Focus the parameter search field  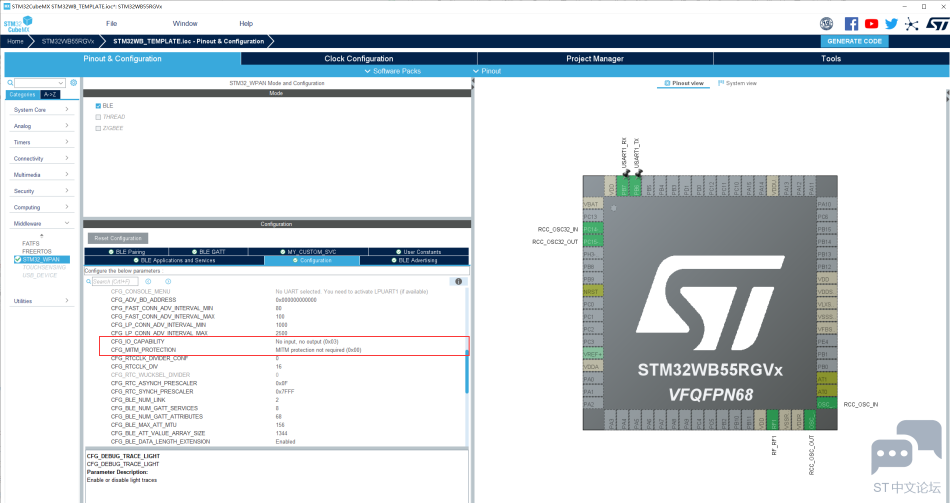click(115, 281)
